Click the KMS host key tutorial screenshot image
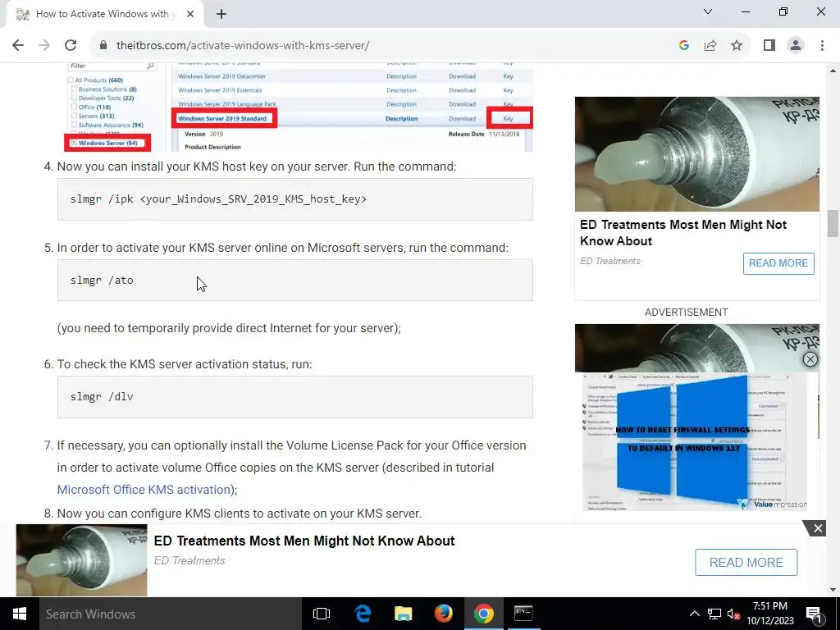 point(298,107)
